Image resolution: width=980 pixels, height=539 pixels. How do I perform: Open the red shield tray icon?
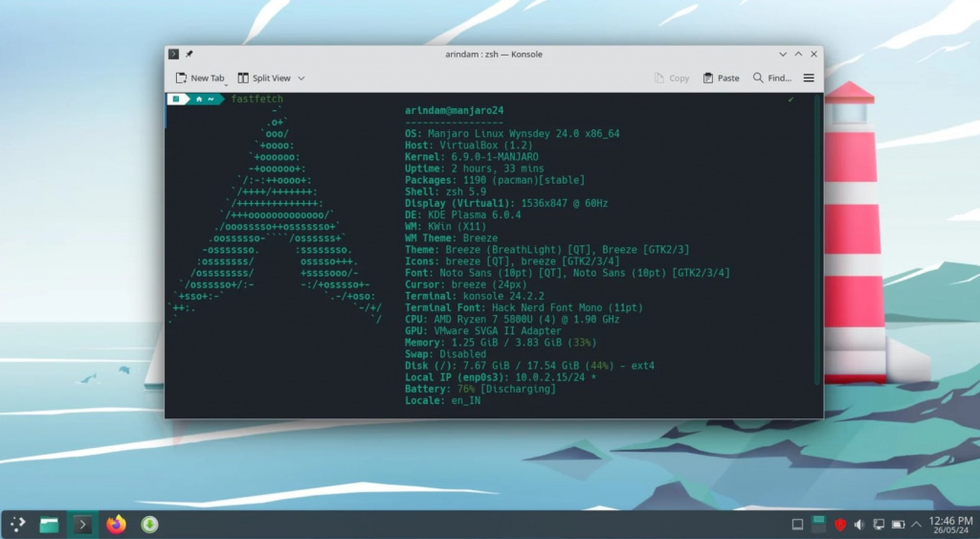point(840,525)
